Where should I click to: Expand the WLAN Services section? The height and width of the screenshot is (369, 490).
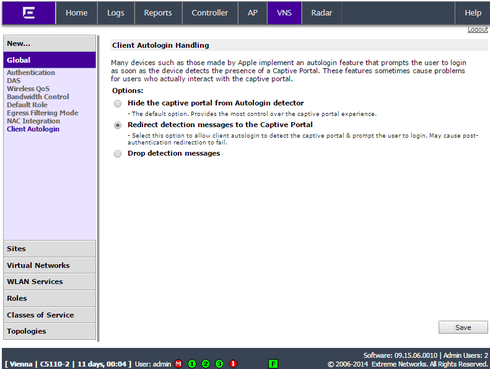tap(50, 282)
